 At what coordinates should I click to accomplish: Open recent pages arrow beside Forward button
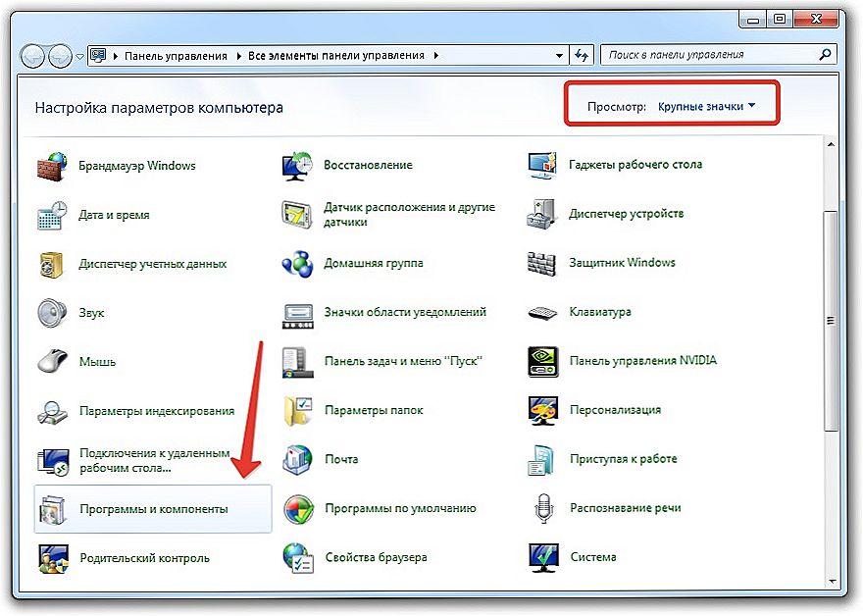pyautogui.click(x=79, y=56)
